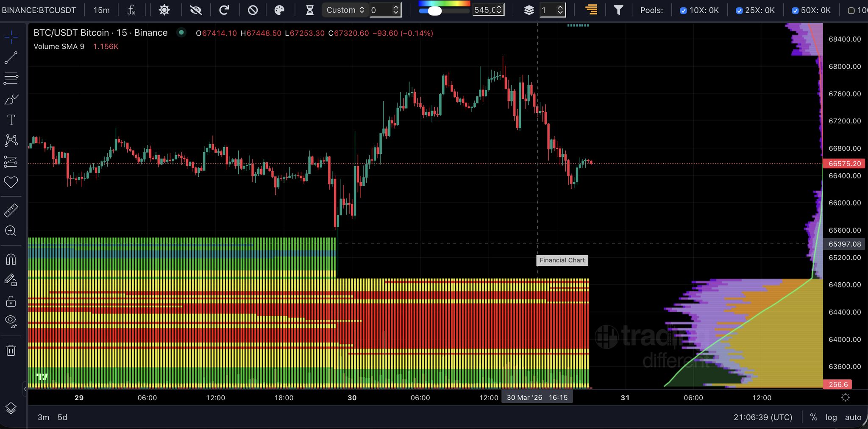
Task: Enable log scale on price axis
Action: pyautogui.click(x=831, y=417)
